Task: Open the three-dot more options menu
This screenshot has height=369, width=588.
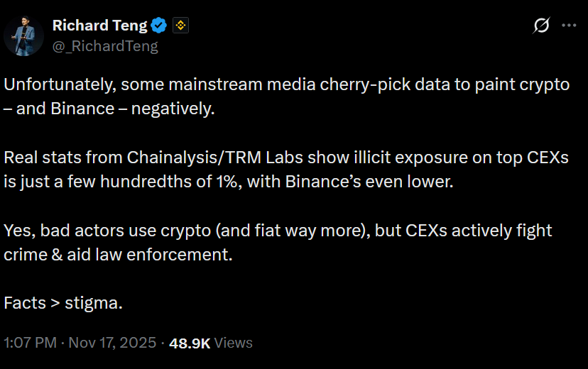Action: pyautogui.click(x=569, y=26)
